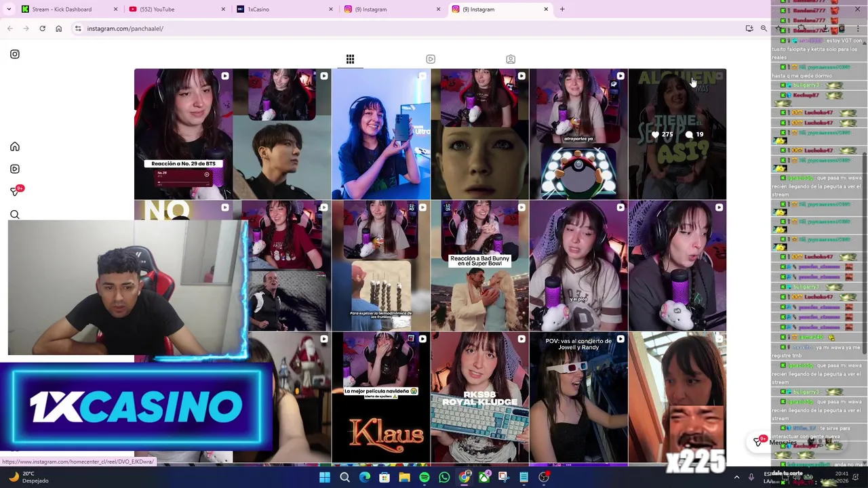Open Microsoft Store from the taskbar

384,477
